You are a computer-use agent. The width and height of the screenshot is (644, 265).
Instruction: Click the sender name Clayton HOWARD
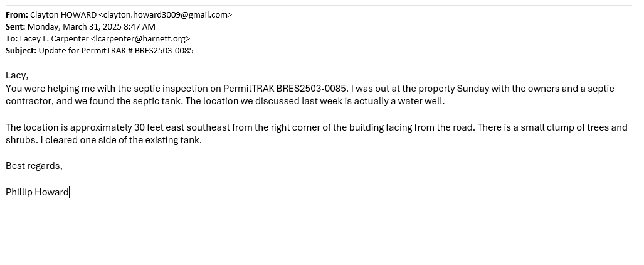(x=63, y=15)
